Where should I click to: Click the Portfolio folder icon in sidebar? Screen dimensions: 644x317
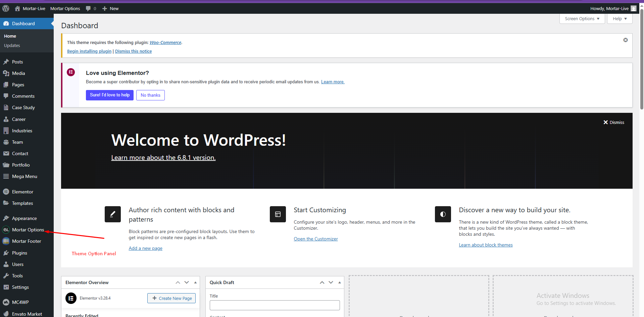tap(6, 165)
